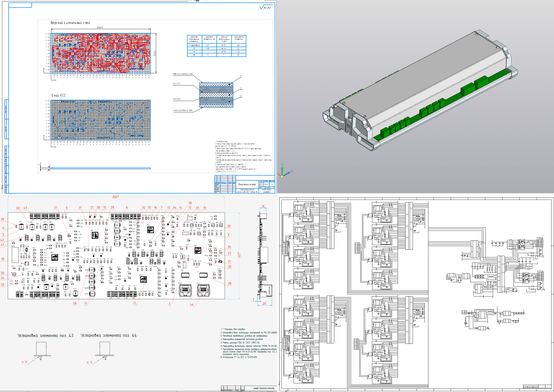Screen dimensions: 554x392
Task: Click the 'Нижний сигнальный слой' stack label
Action: pyautogui.click(x=183, y=110)
